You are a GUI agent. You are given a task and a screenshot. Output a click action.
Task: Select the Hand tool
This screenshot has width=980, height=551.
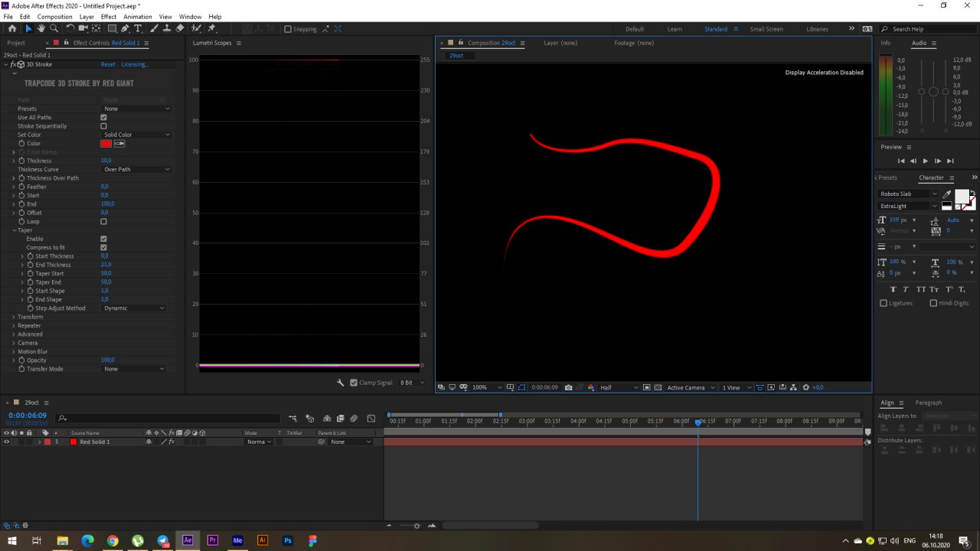tap(41, 28)
